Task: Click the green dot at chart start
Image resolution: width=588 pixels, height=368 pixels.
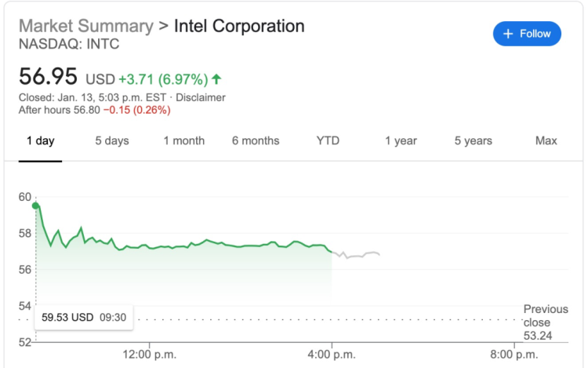Action: click(35, 206)
